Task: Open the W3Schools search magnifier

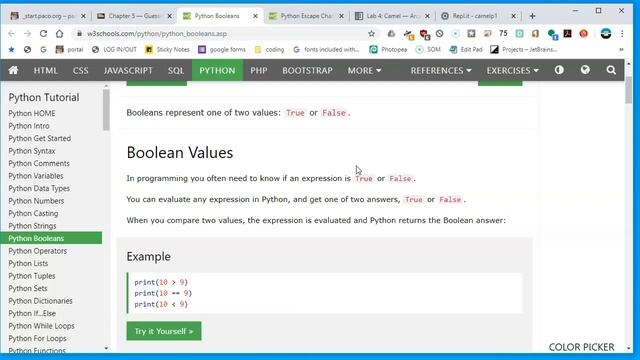Action: [x=611, y=70]
